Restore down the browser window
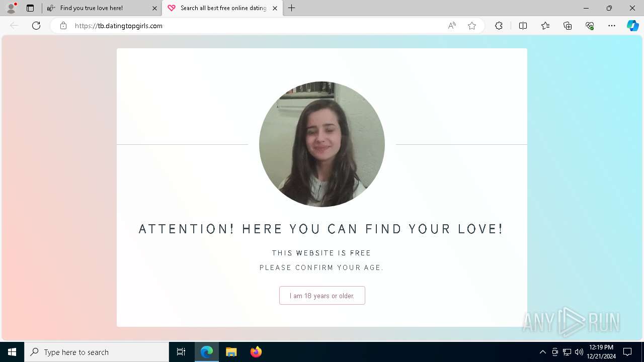 click(x=609, y=8)
